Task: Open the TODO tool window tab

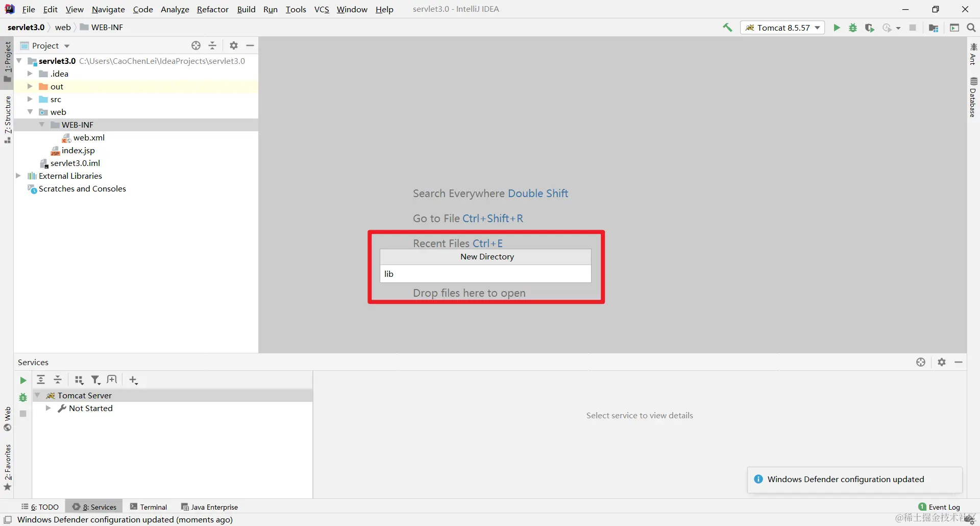Action: click(40, 507)
